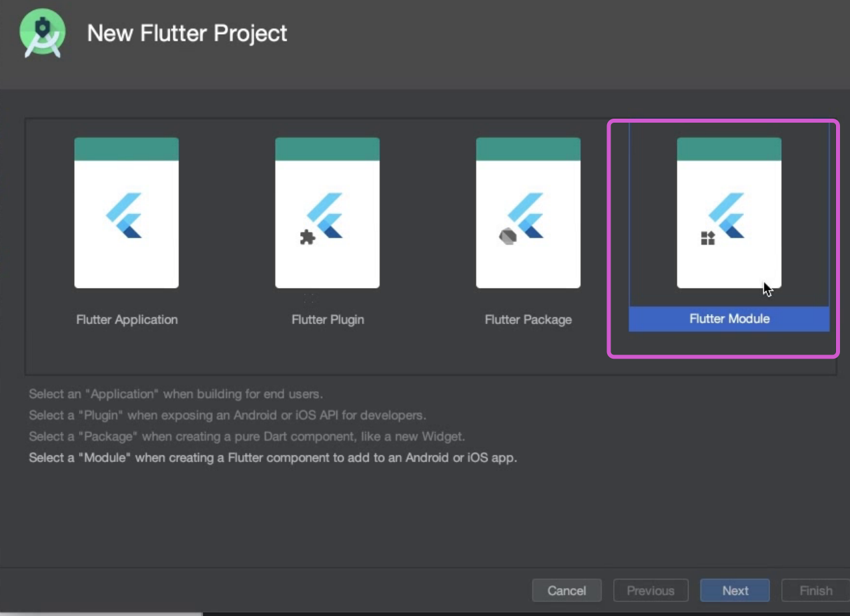850x616 pixels.
Task: Click the Finish button
Action: tap(815, 591)
